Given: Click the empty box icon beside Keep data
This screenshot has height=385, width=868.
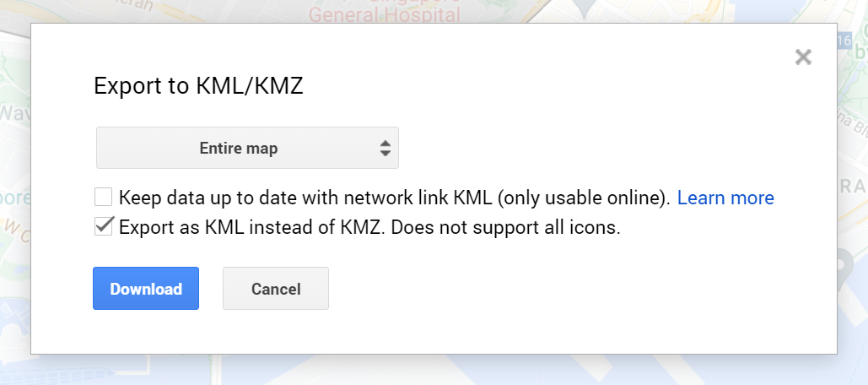Looking at the screenshot, I should click(104, 198).
